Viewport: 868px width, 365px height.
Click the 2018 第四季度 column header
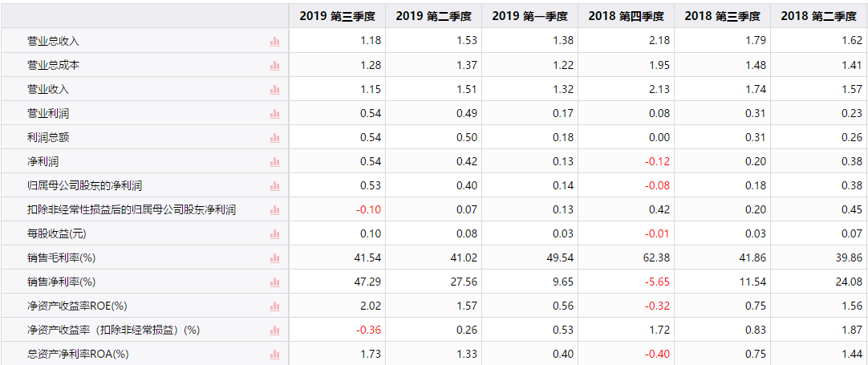pos(626,17)
